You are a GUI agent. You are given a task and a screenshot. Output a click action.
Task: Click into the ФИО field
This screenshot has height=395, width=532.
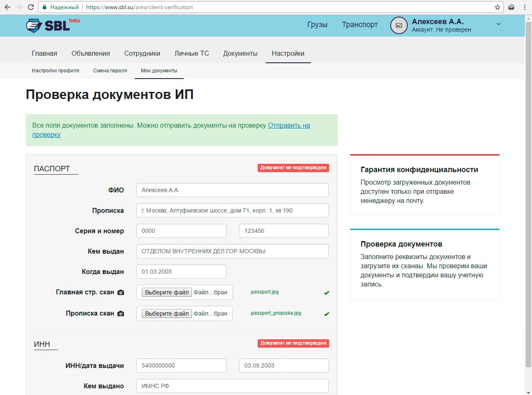point(232,190)
